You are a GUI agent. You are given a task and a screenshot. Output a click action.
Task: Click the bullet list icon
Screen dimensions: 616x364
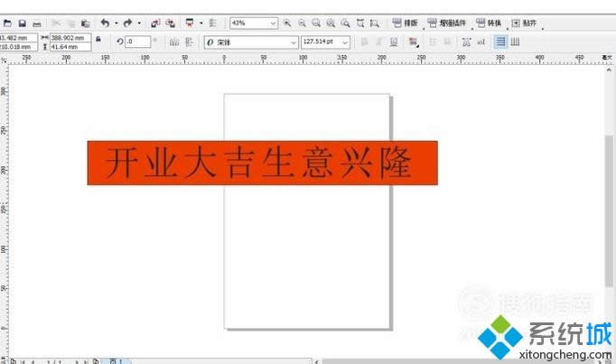coord(433,42)
